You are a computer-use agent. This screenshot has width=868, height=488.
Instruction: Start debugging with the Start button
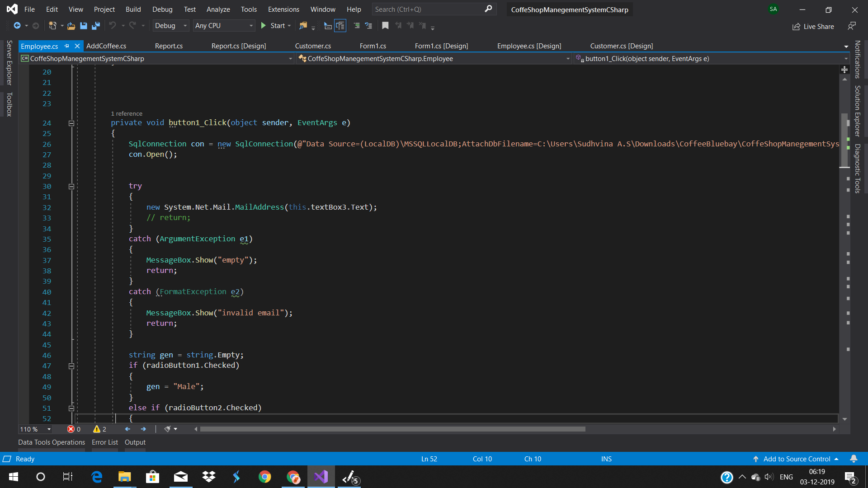[274, 26]
